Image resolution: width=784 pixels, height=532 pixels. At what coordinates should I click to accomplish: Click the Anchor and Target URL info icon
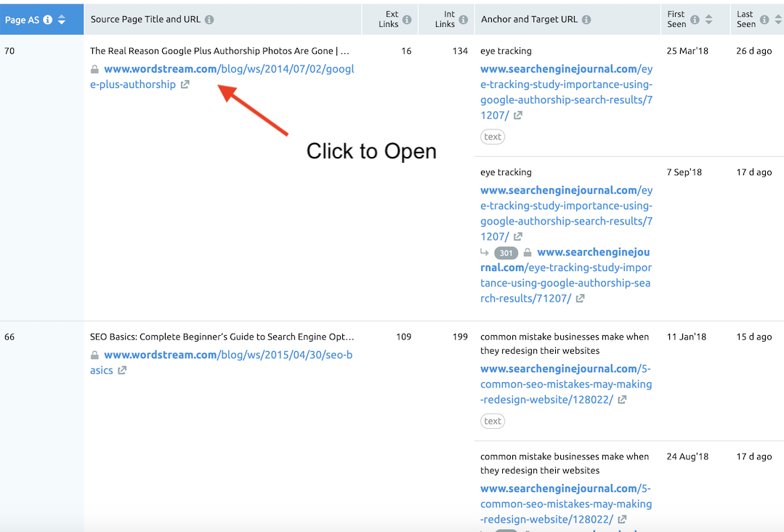pyautogui.click(x=587, y=19)
